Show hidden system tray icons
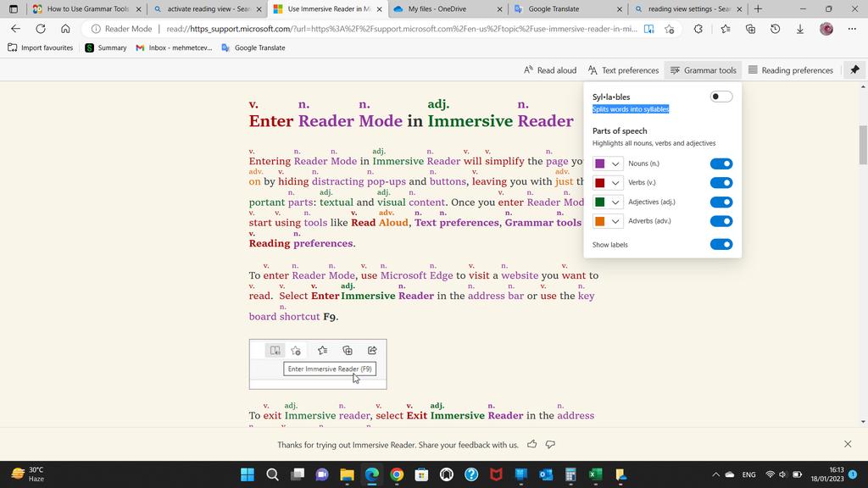This screenshot has height=488, width=868. pyautogui.click(x=715, y=474)
